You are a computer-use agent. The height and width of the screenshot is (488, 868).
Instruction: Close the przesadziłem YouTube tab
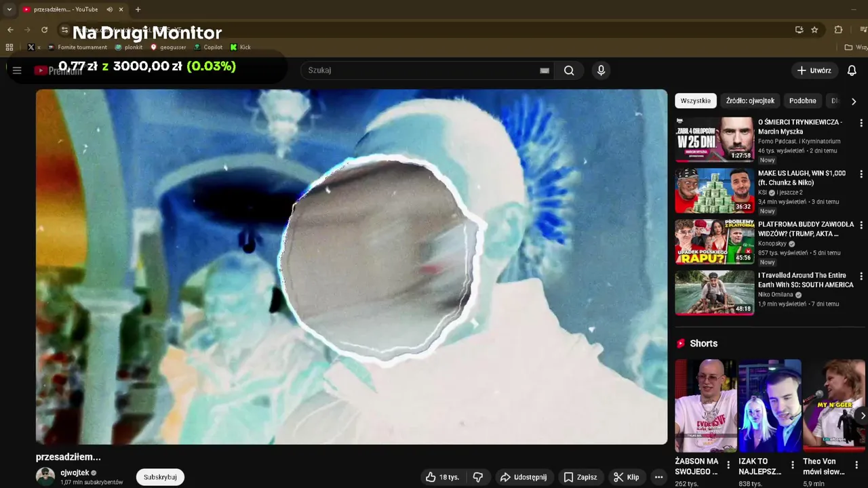pos(121,9)
